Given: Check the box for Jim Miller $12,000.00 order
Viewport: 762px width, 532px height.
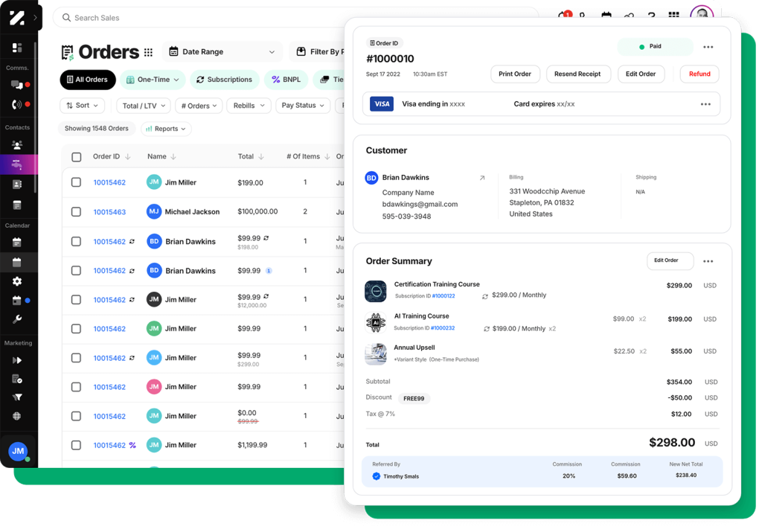Looking at the screenshot, I should tap(77, 300).
